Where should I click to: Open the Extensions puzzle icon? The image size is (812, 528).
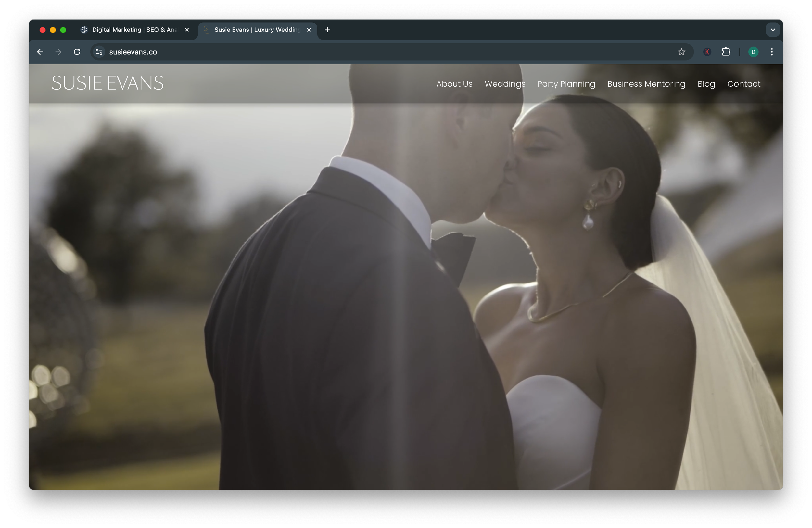pos(726,52)
